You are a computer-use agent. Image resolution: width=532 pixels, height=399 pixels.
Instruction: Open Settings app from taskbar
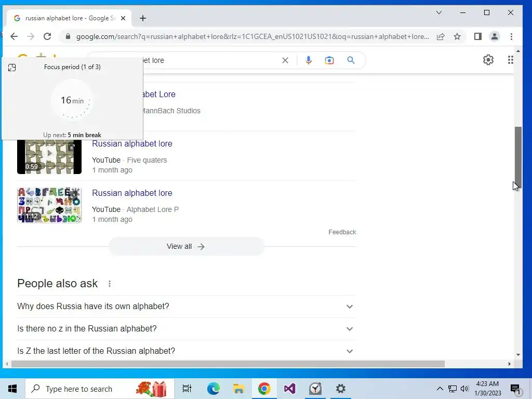(341, 389)
